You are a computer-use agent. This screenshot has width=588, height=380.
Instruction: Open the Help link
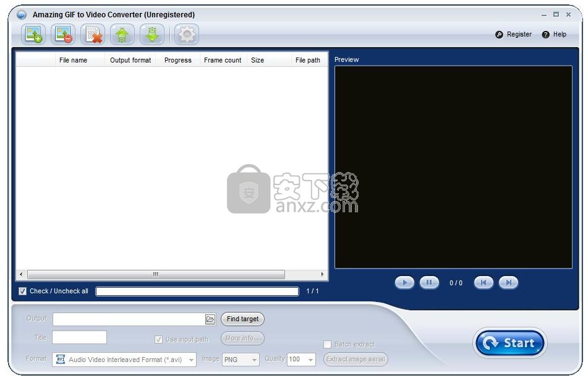560,34
